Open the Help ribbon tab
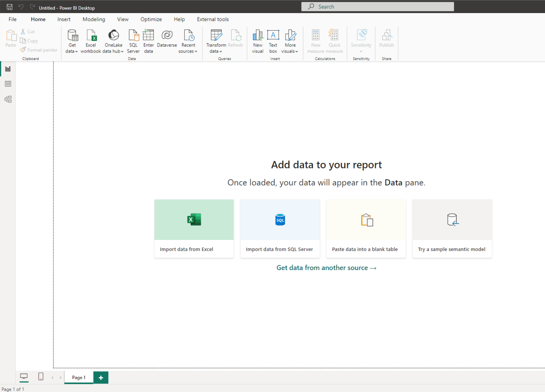The width and height of the screenshot is (545, 392). pyautogui.click(x=179, y=19)
